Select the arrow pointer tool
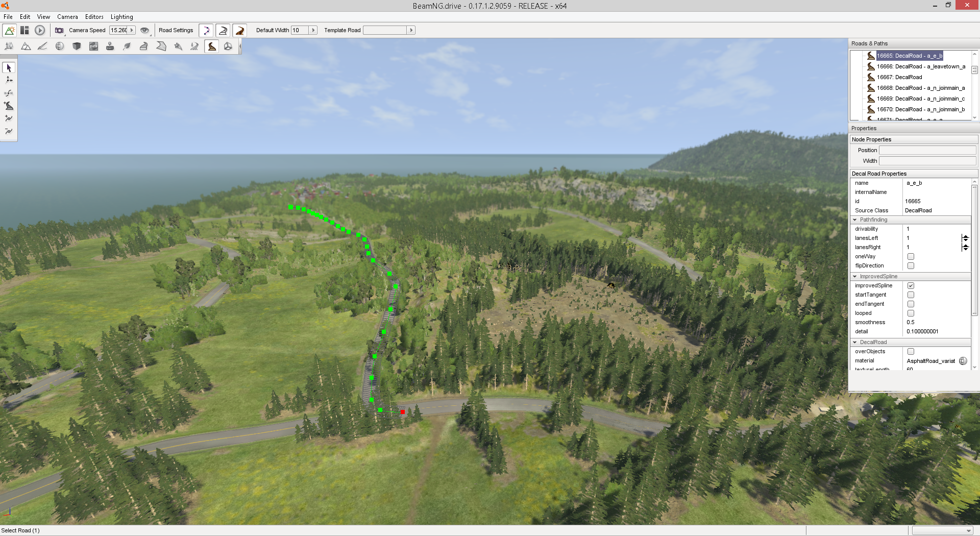980x536 pixels. pos(9,67)
